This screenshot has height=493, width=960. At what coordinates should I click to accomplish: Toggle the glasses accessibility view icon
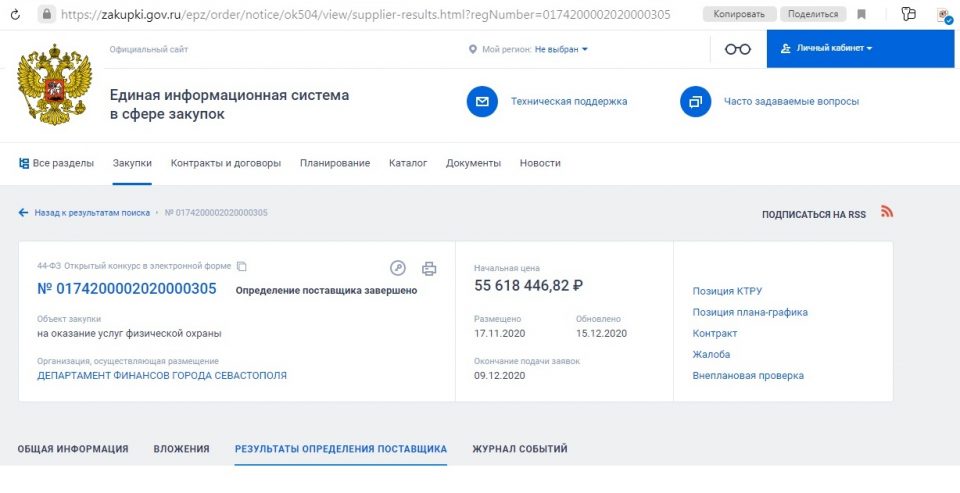(738, 49)
